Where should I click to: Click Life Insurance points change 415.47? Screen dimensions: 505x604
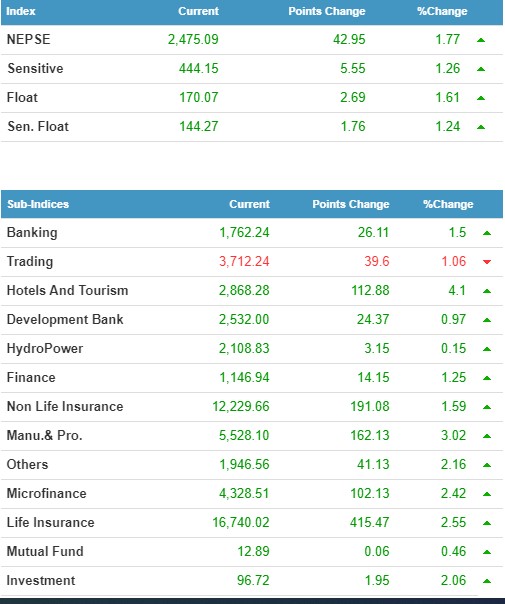[369, 523]
